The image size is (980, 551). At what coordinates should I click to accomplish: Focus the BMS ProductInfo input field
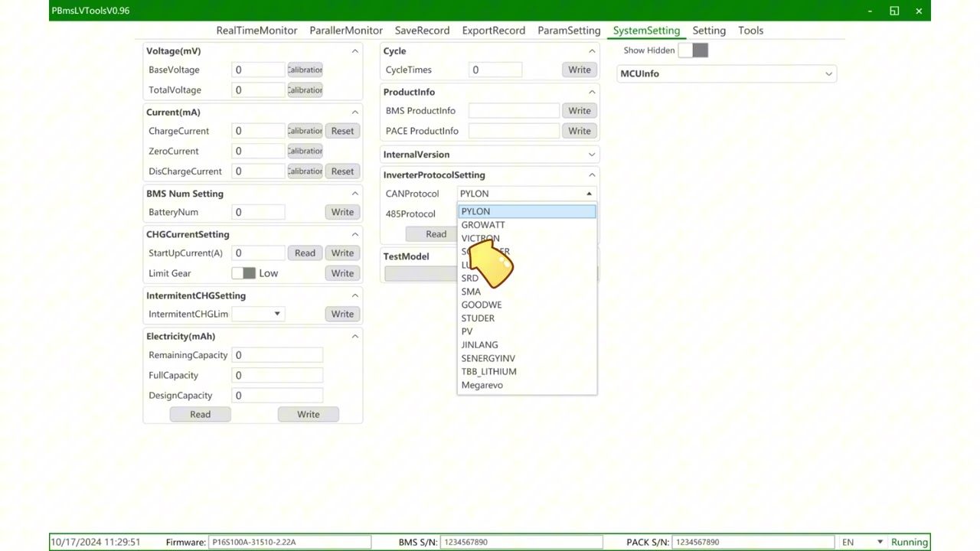pyautogui.click(x=514, y=111)
